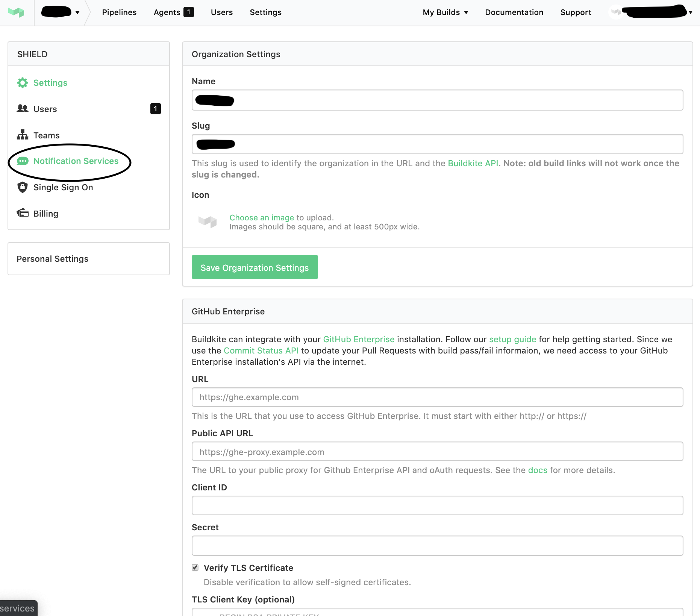Click the Verify TLS Certificate label

point(248,568)
